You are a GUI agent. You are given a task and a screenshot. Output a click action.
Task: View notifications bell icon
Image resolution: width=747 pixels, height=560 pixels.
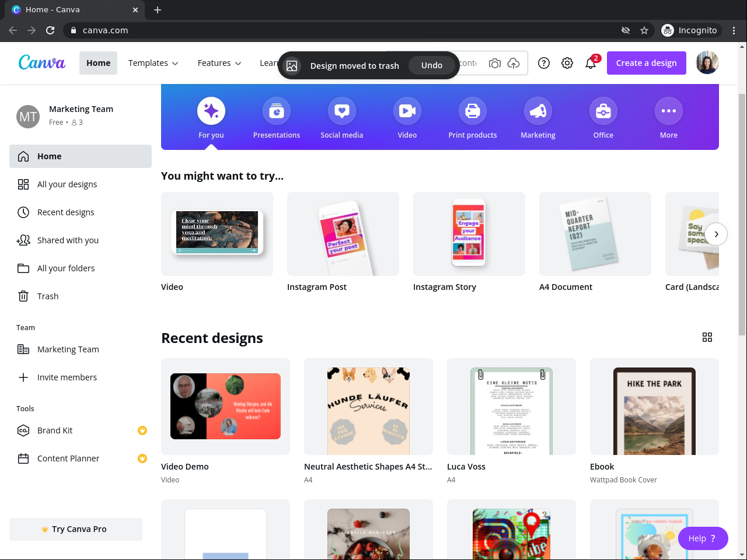click(591, 63)
